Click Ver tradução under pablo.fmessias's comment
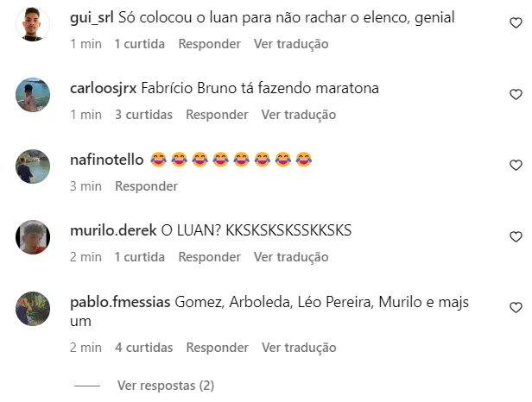532x402 pixels. (x=299, y=348)
